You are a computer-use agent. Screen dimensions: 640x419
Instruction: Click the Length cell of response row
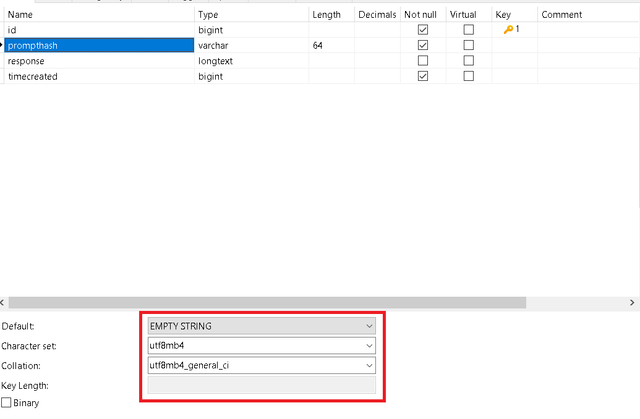point(331,61)
